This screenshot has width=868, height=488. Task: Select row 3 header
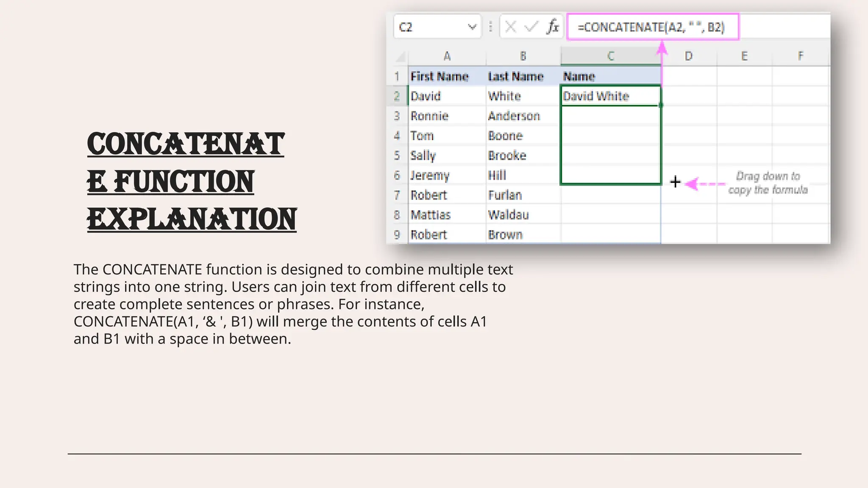(x=397, y=116)
